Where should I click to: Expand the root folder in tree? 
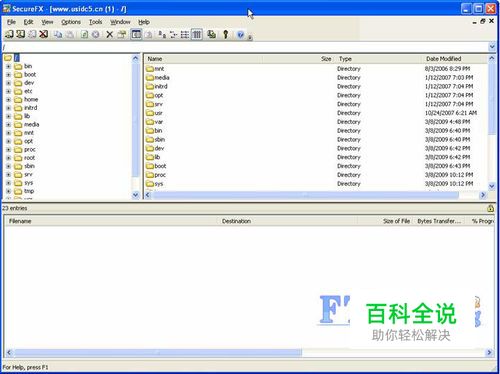[8, 158]
